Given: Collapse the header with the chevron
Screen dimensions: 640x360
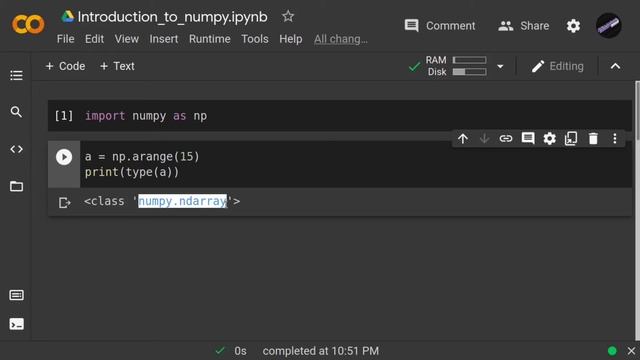Looking at the screenshot, I should tap(615, 66).
